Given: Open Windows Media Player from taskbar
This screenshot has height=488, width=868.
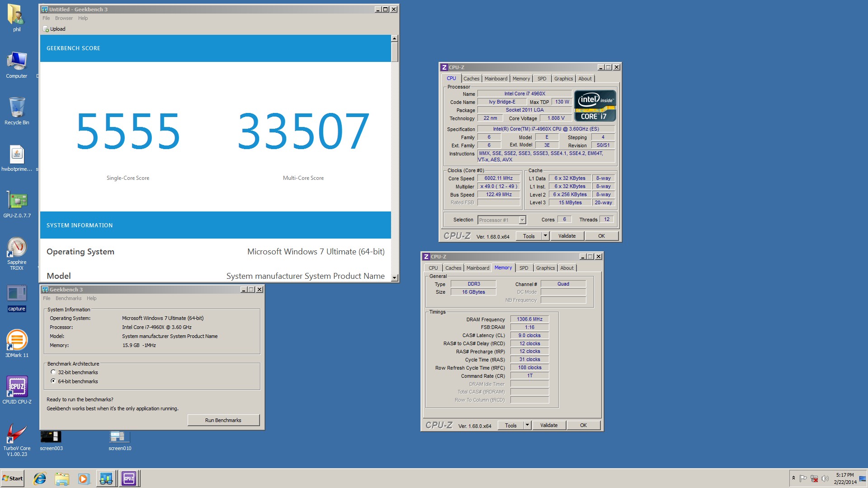Looking at the screenshot, I should pos(84,479).
